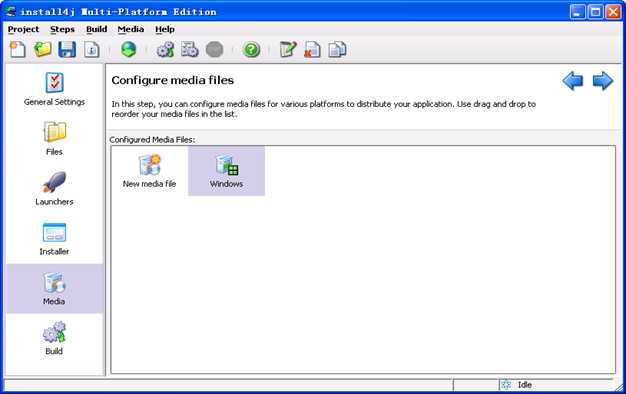626x394 pixels.
Task: Open the Help menu
Action: 165,29
